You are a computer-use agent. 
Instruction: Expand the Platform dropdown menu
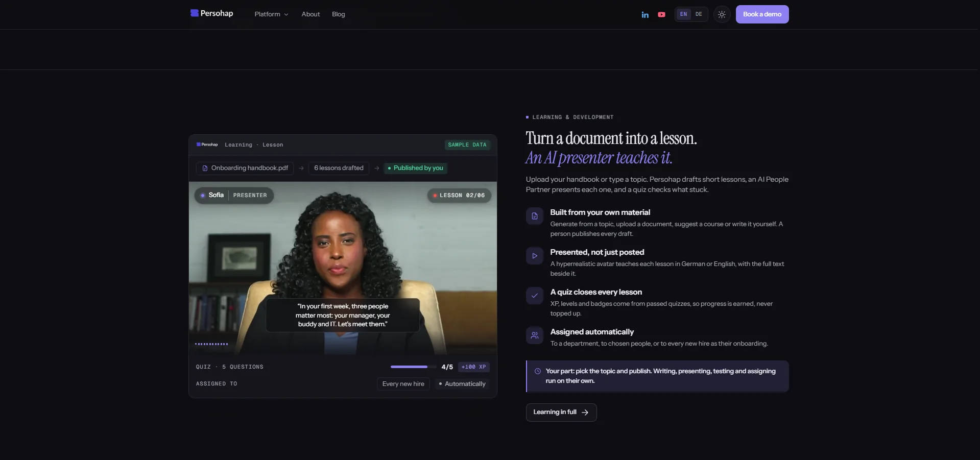coord(271,14)
